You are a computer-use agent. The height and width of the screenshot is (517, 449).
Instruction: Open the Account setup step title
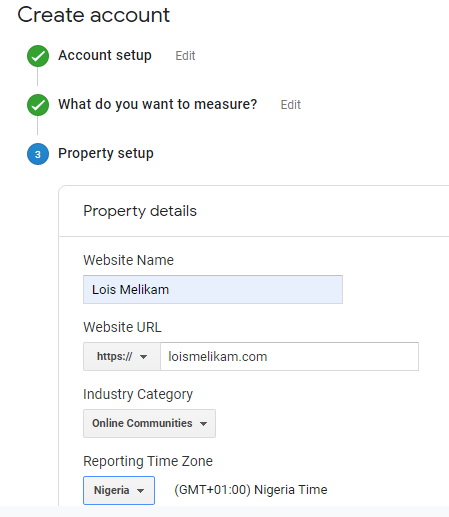[105, 55]
